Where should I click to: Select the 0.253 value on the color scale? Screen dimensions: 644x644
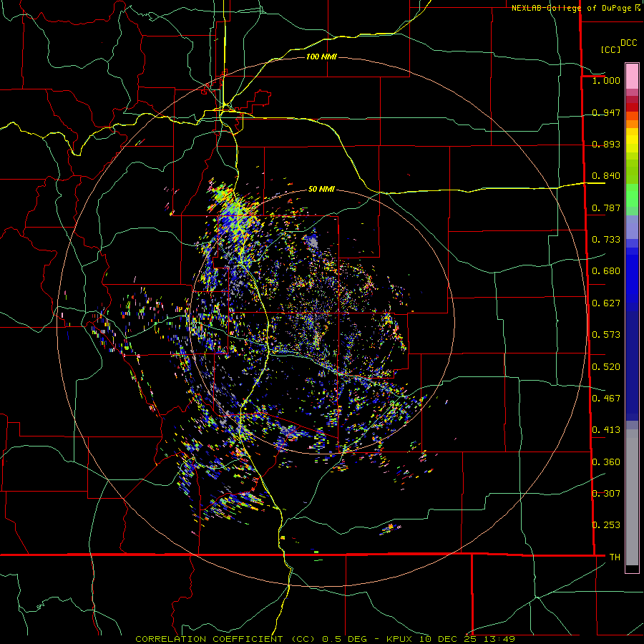pos(606,525)
